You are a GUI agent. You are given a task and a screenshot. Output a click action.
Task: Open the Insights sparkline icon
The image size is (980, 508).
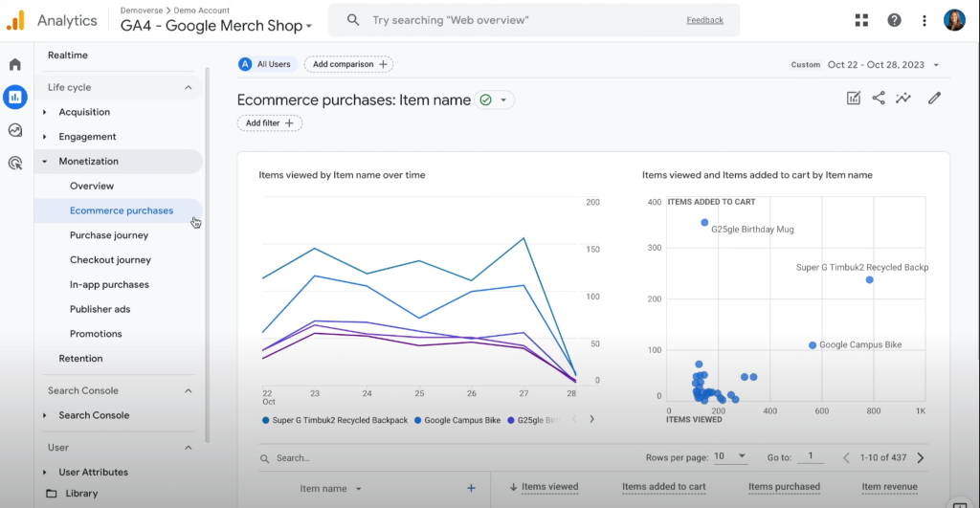[903, 99]
